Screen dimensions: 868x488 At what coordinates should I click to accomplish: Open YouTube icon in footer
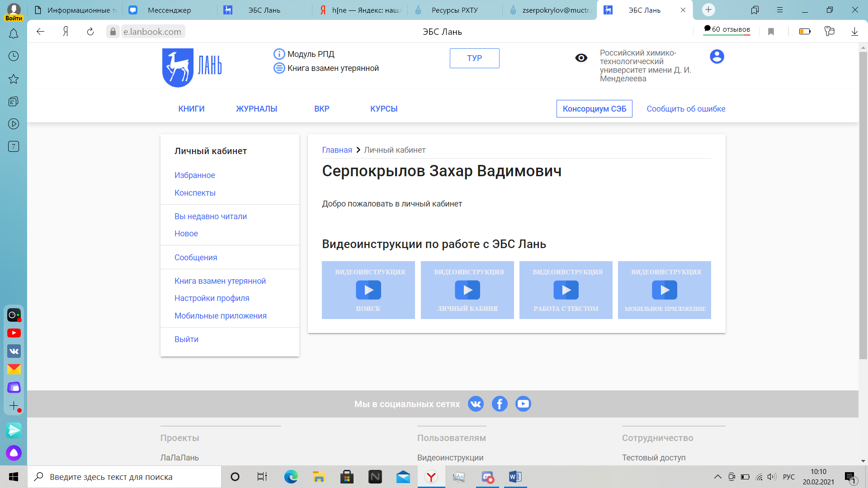523,404
